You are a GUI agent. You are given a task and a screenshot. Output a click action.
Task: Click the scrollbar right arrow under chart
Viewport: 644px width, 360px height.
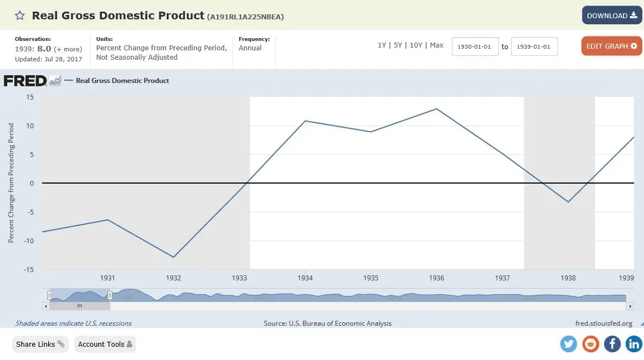630,306
